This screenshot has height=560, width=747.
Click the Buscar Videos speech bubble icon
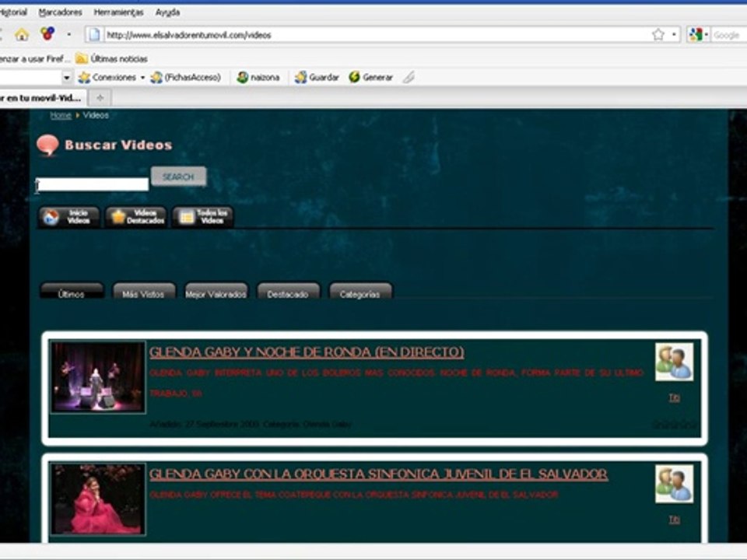coord(47,145)
